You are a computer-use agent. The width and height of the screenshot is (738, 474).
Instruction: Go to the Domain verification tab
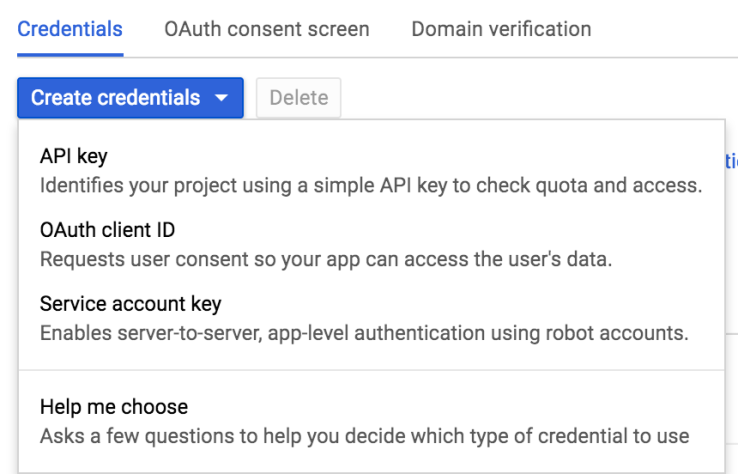[501, 29]
